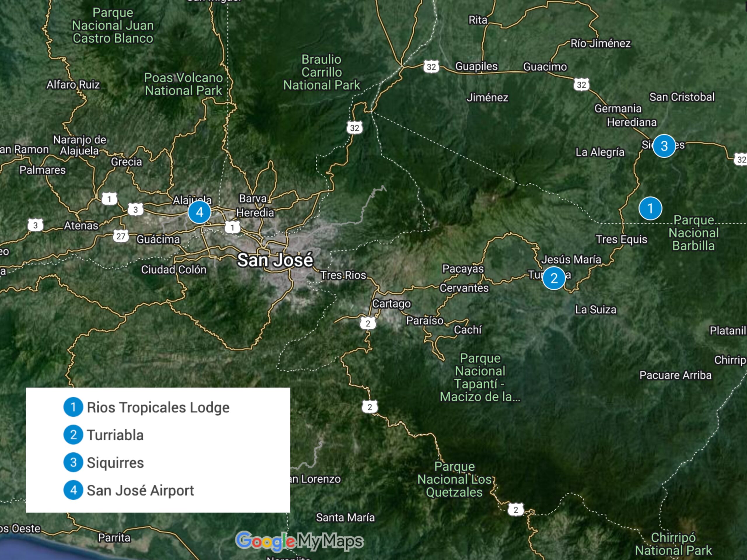Click the Guacimo town label

tap(545, 67)
